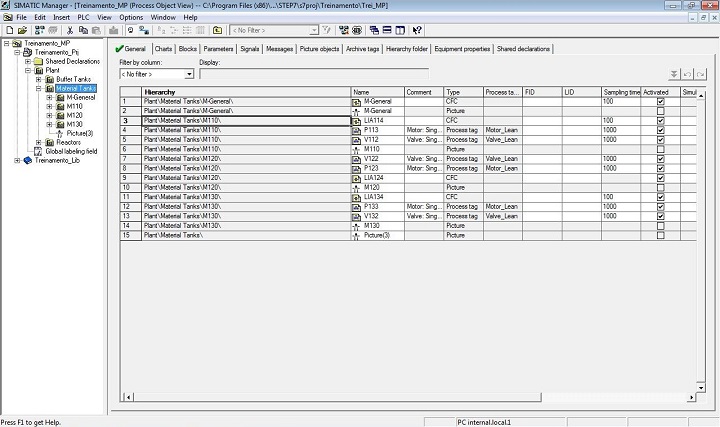Expand the Shared Declarations tree node
This screenshot has width=720, height=427.
pyautogui.click(x=28, y=62)
